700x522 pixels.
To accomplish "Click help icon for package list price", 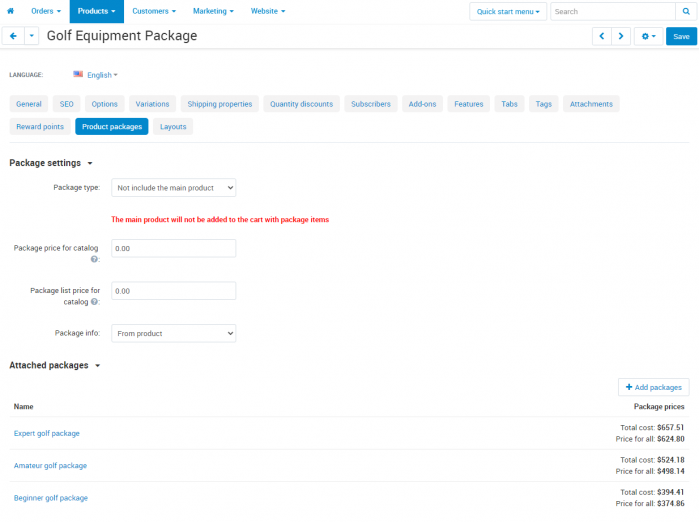I will click(94, 302).
